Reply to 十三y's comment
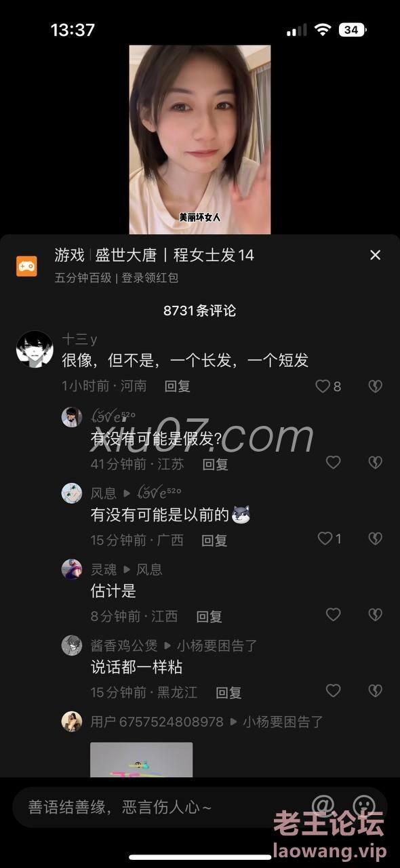This screenshot has width=400, height=868. coord(177,386)
